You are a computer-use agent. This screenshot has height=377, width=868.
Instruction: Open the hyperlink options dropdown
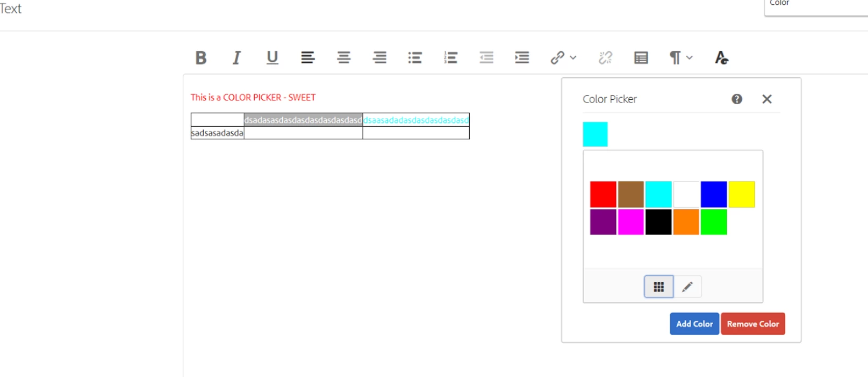tap(563, 57)
